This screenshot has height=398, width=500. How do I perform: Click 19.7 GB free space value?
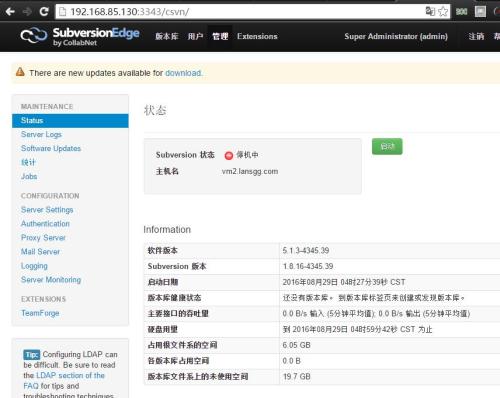[x=297, y=377]
